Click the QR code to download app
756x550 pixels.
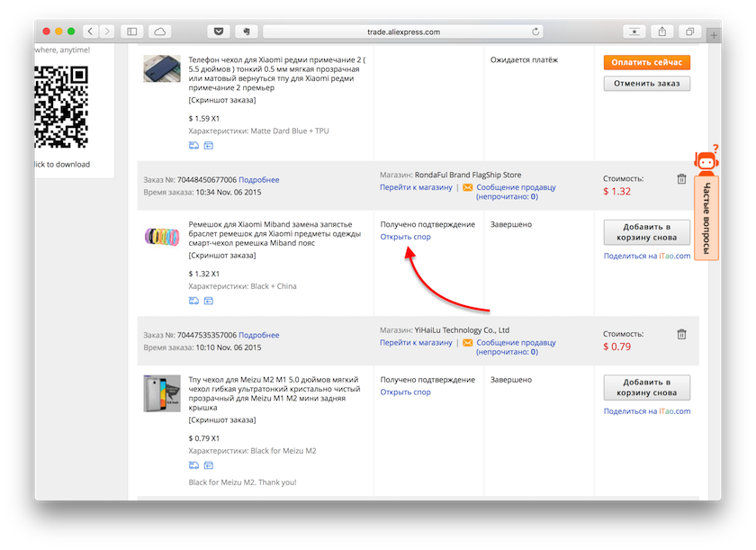[61, 107]
